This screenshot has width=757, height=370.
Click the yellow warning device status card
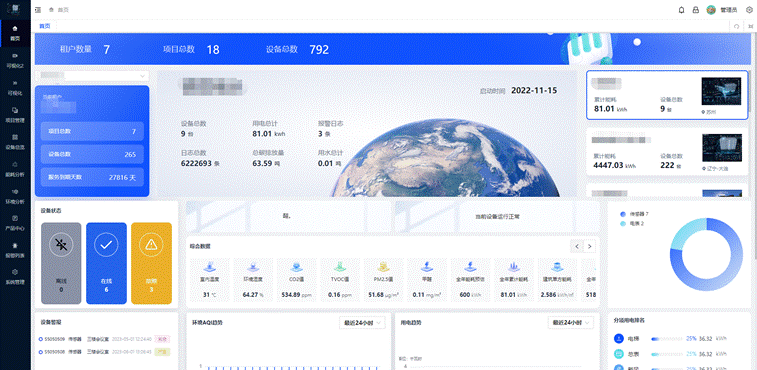[x=151, y=263]
